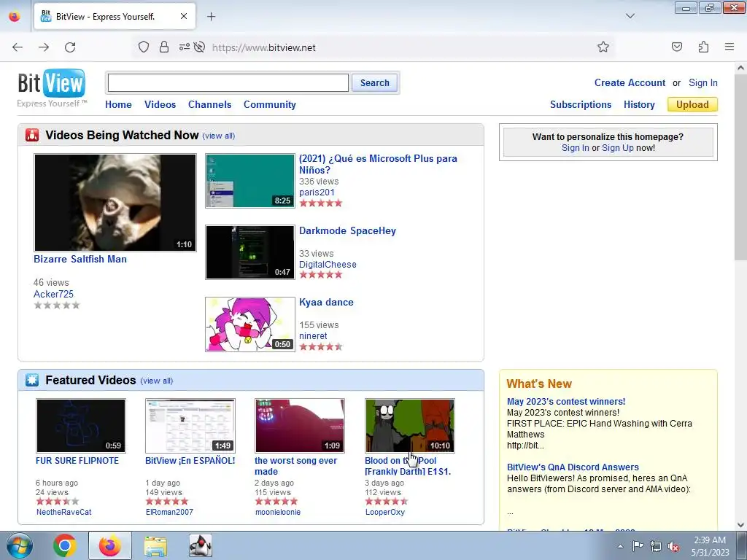Open BitView's QnA Discord Answers link
Image resolution: width=747 pixels, height=560 pixels.
pyautogui.click(x=573, y=467)
